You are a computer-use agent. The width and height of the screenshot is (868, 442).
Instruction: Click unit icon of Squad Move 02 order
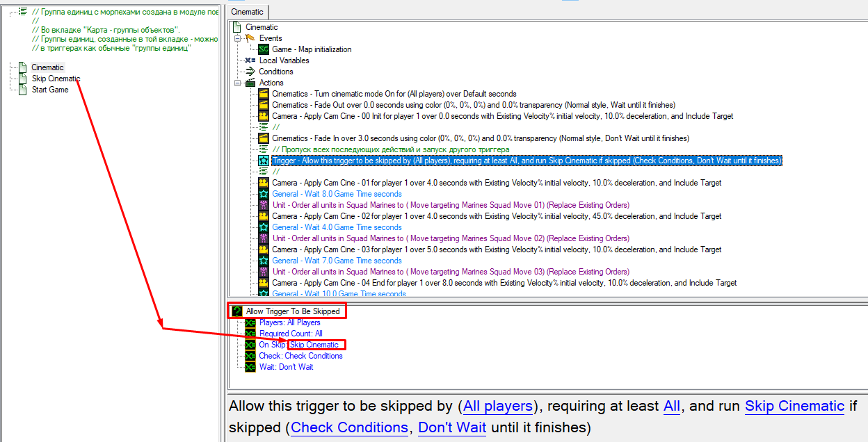264,238
